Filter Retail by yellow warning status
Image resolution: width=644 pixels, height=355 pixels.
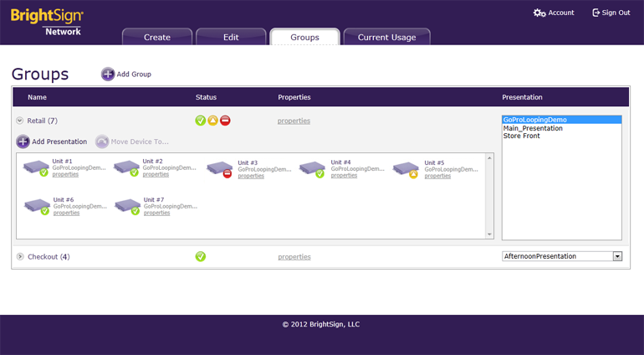point(212,121)
